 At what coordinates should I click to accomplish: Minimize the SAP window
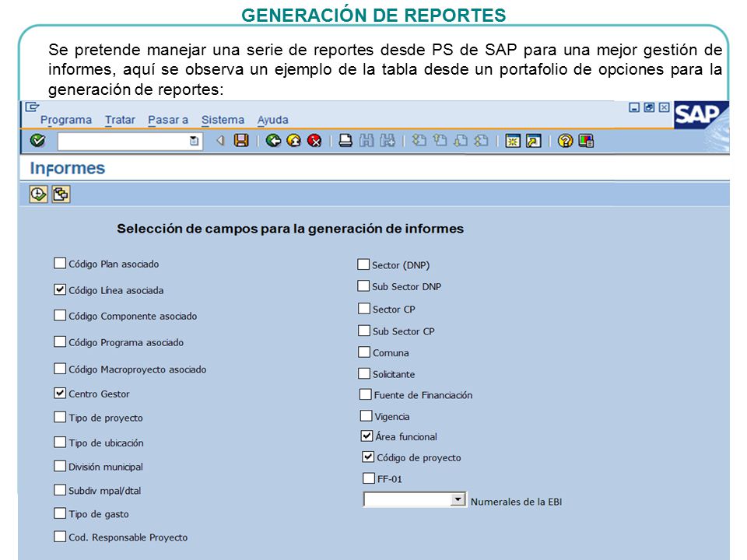pyautogui.click(x=634, y=107)
